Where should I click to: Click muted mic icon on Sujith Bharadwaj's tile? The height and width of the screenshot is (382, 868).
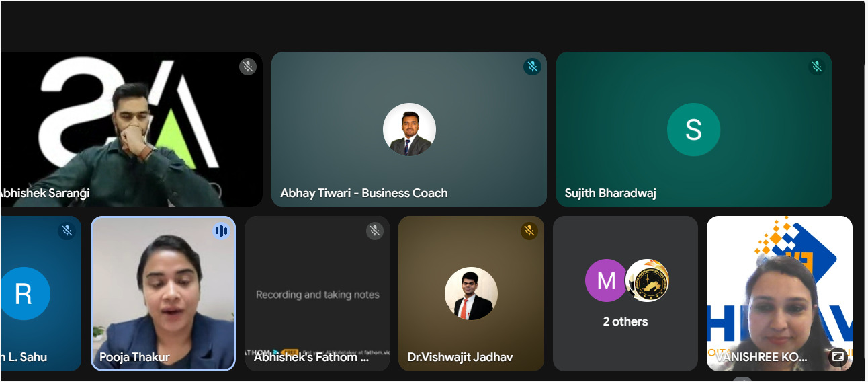(x=817, y=67)
